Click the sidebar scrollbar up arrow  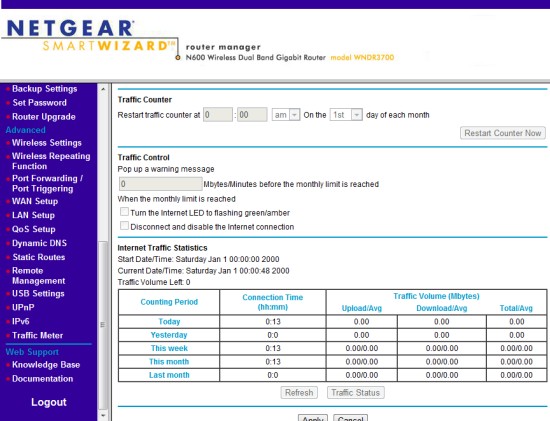[x=103, y=89]
